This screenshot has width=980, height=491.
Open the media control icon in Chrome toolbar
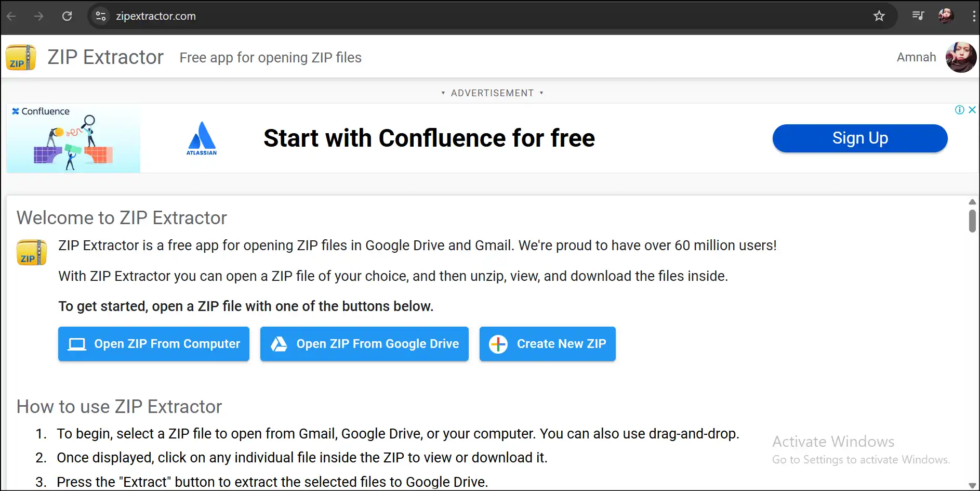coord(918,16)
